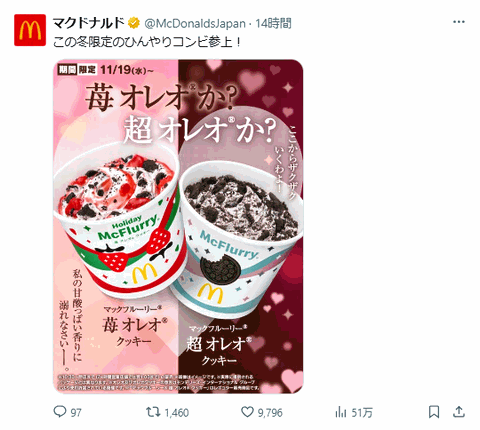This screenshot has width=480, height=430.
Task: Click the 51万 views count
Action: click(362, 413)
